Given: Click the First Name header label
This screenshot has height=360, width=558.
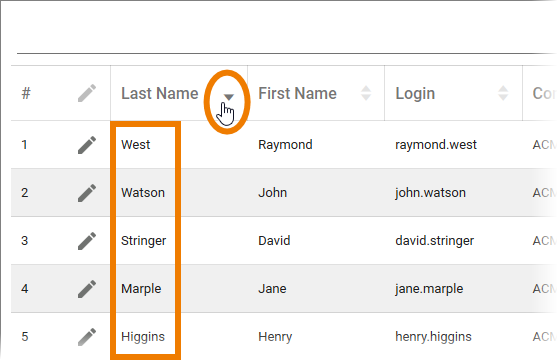Looking at the screenshot, I should pos(297,94).
